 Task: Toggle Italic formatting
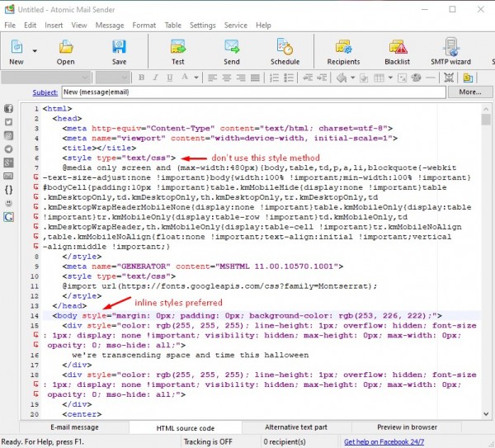[155, 78]
